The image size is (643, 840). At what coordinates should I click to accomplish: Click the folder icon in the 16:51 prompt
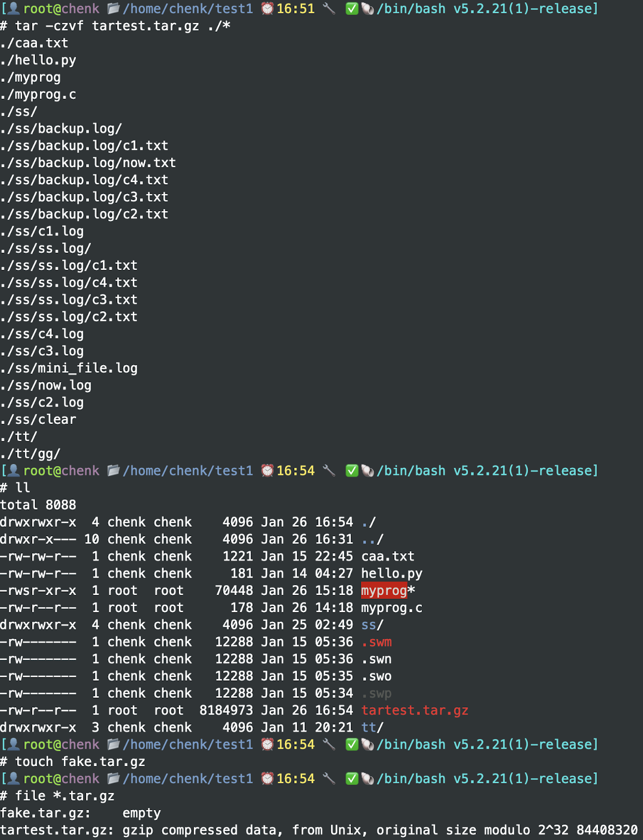(114, 9)
